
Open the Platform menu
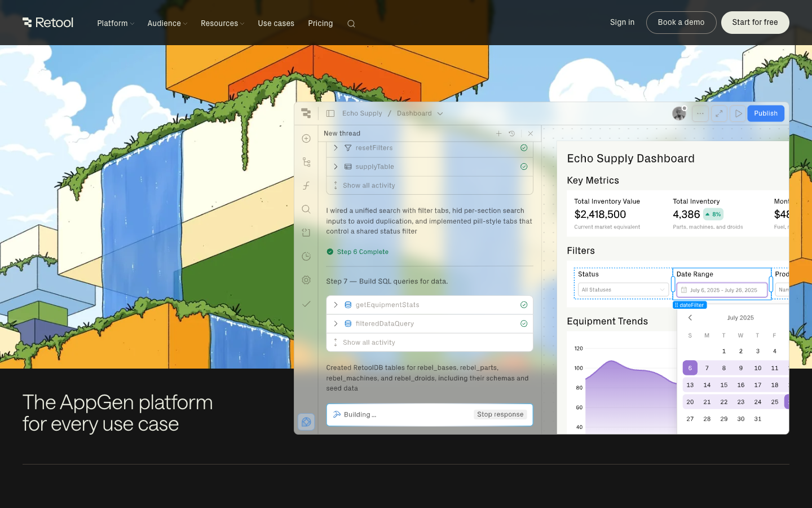coord(116,23)
